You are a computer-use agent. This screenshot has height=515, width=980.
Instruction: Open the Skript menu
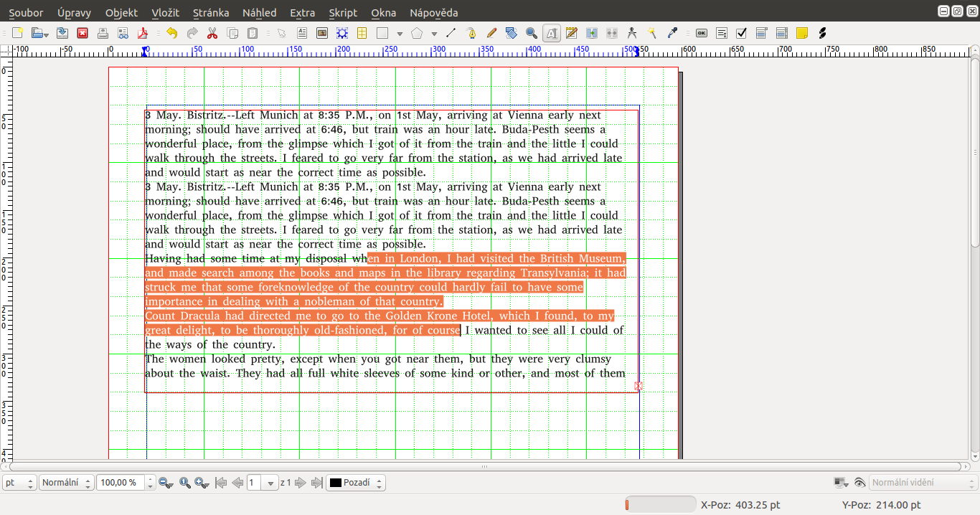pos(343,12)
